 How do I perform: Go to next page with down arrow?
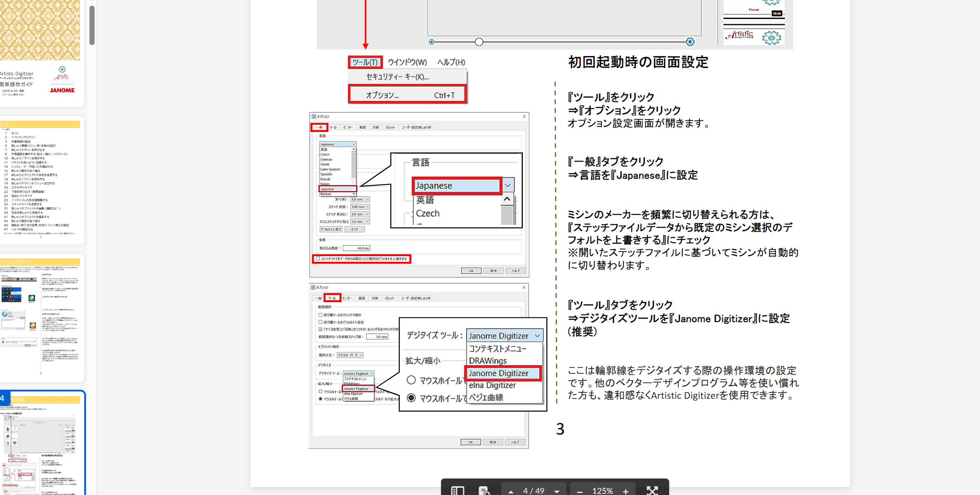(557, 491)
